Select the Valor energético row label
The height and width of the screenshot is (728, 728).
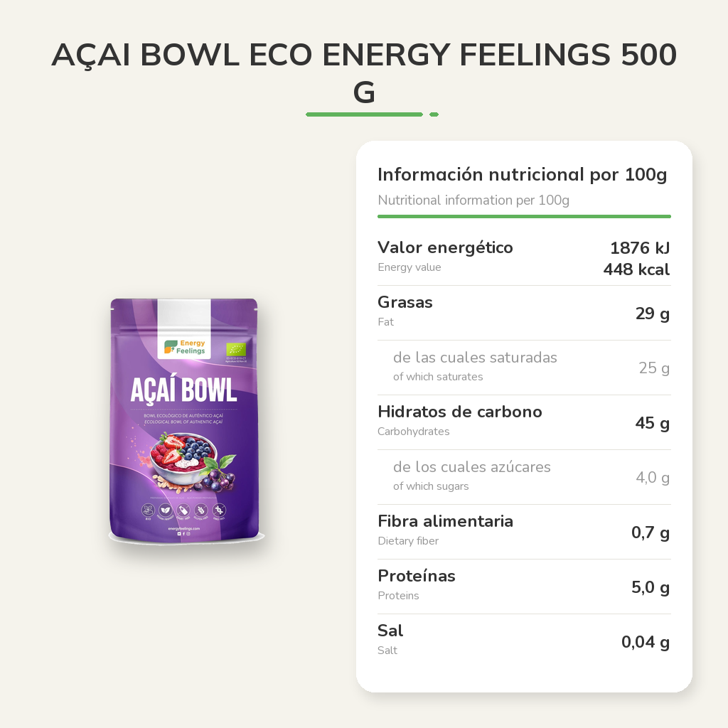445,247
